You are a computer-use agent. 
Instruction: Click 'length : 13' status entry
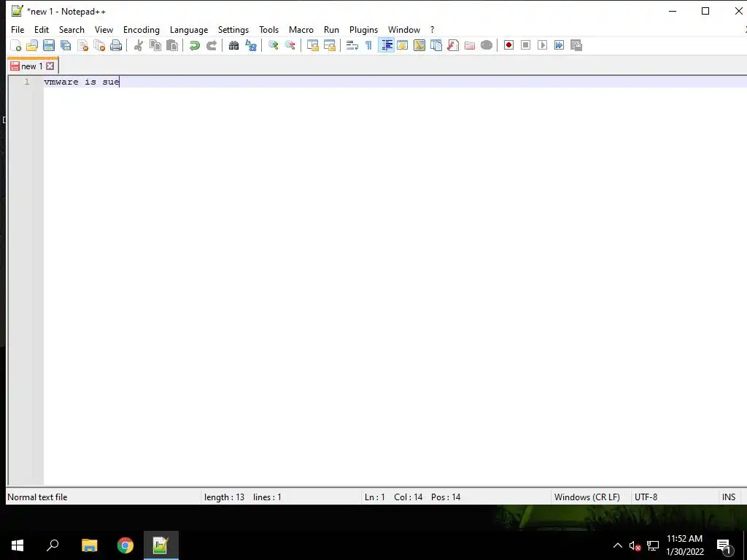(x=225, y=497)
